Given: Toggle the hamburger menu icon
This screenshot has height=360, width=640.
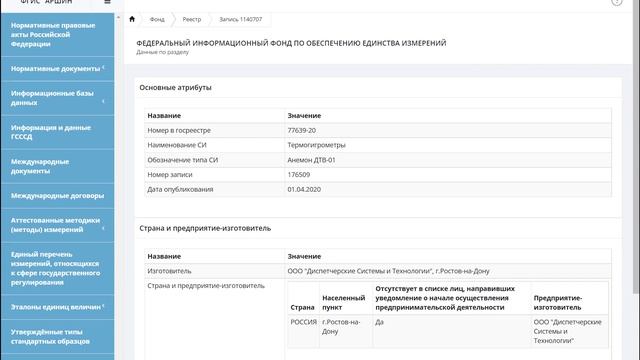Looking at the screenshot, I should [107, 2].
